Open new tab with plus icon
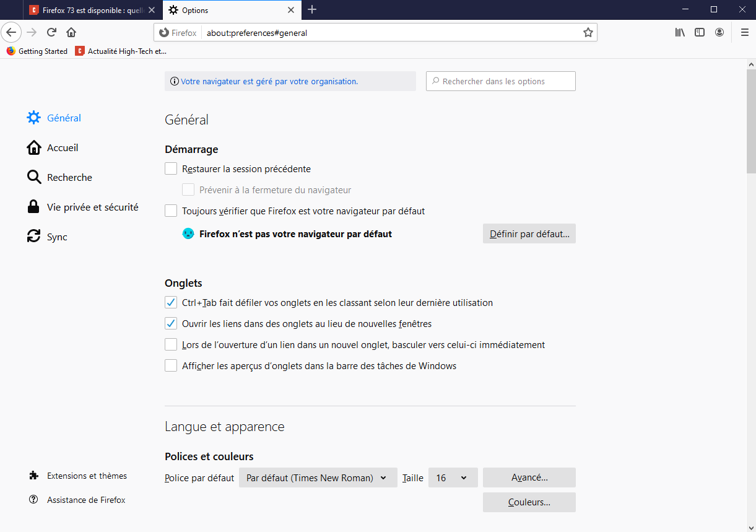The width and height of the screenshot is (756, 532). (x=312, y=10)
